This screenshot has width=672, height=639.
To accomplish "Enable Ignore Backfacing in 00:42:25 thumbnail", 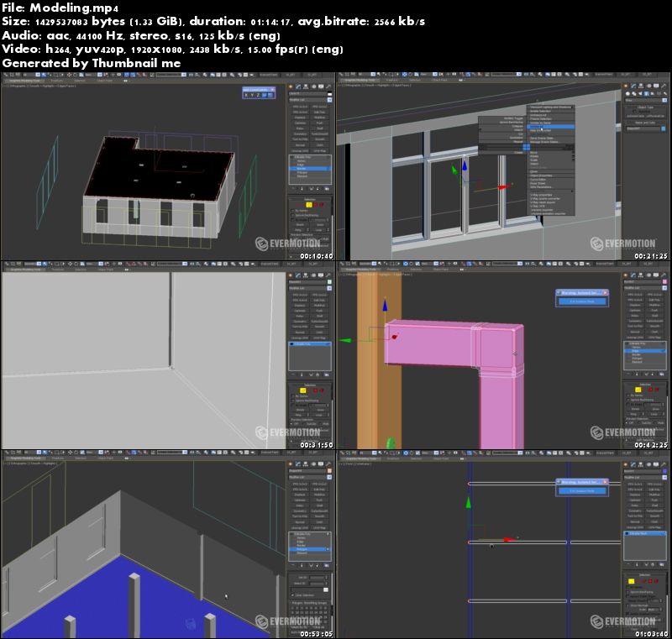I will (x=627, y=400).
